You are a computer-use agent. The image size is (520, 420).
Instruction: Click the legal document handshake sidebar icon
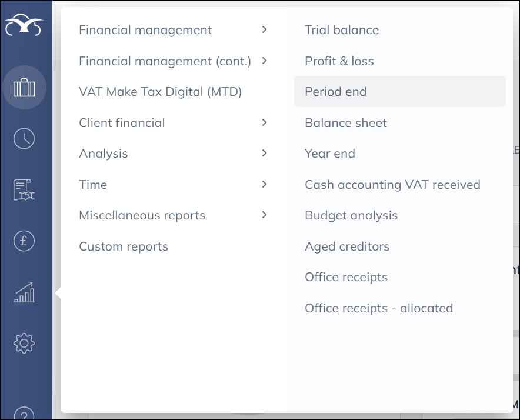[x=24, y=189]
